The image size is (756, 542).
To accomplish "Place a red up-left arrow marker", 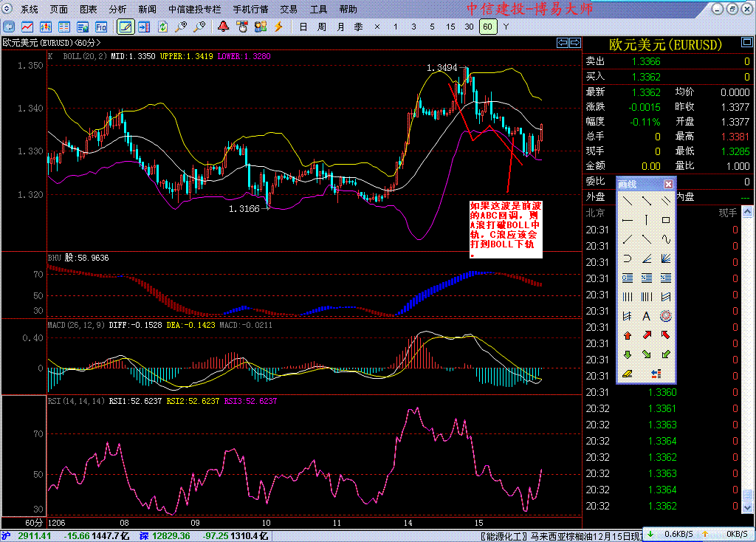I will click(x=666, y=335).
